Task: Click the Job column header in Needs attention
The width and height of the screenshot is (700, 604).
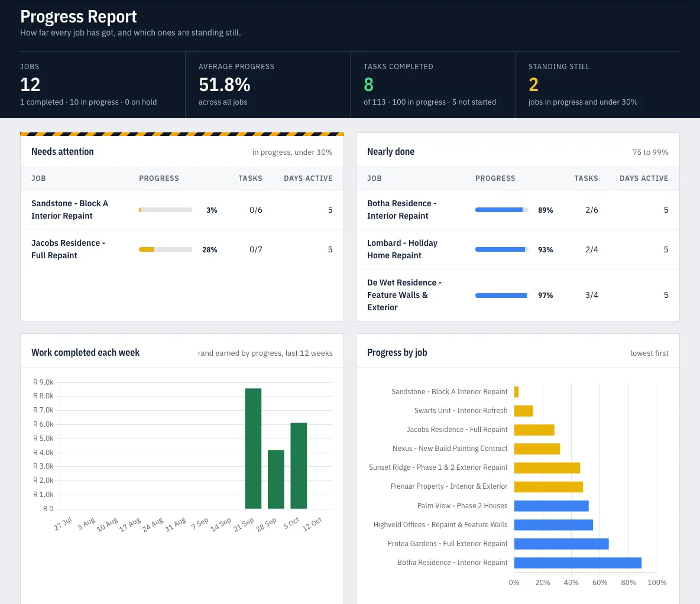Action: (38, 178)
